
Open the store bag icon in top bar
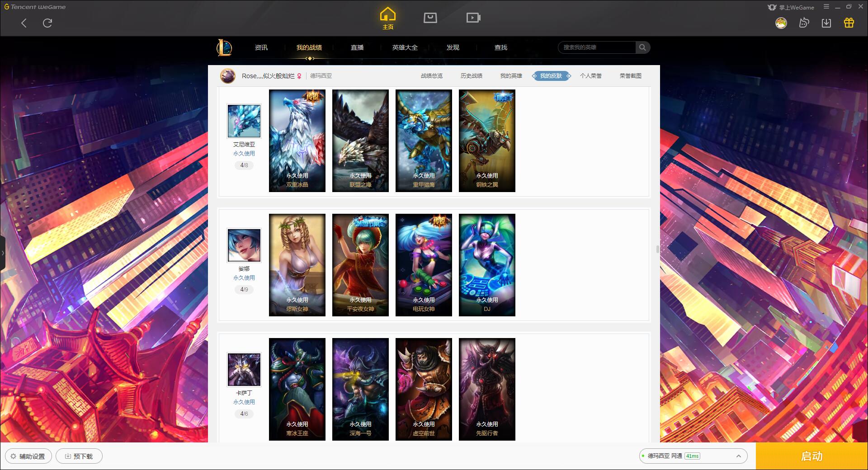tap(430, 18)
